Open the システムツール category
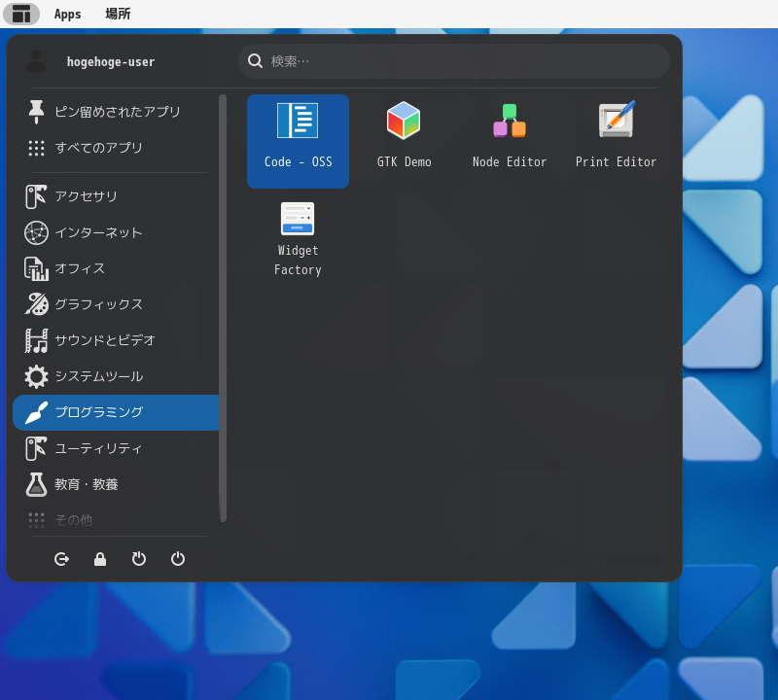This screenshot has width=778, height=700. pyautogui.click(x=116, y=376)
